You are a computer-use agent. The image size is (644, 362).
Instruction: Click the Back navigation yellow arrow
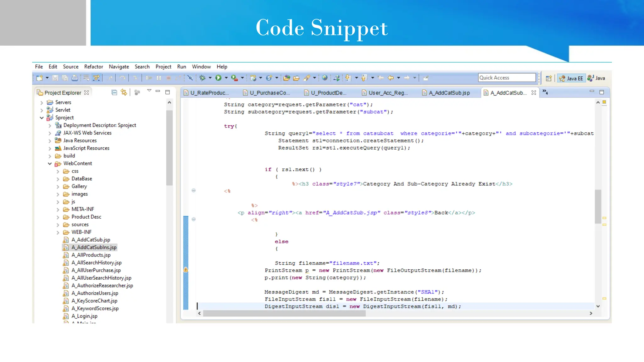[391, 78]
